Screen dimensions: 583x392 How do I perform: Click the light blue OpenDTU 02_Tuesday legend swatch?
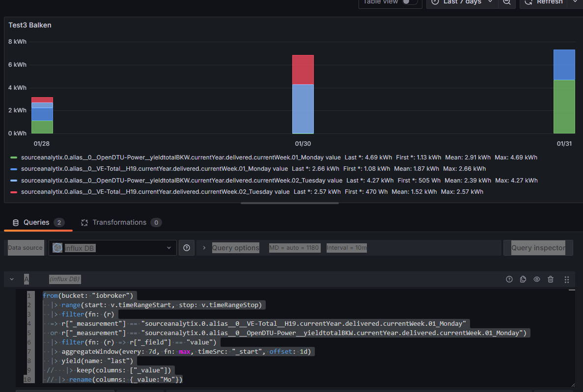click(14, 181)
